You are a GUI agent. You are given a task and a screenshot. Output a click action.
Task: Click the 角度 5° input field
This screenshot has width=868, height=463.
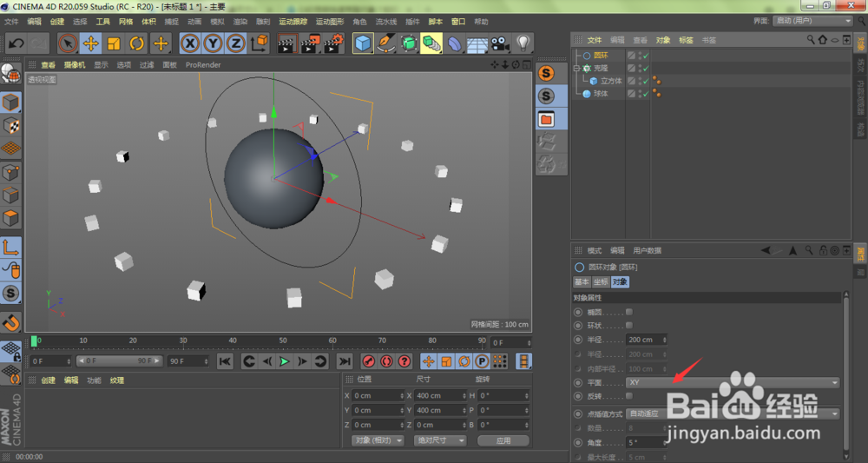(647, 442)
